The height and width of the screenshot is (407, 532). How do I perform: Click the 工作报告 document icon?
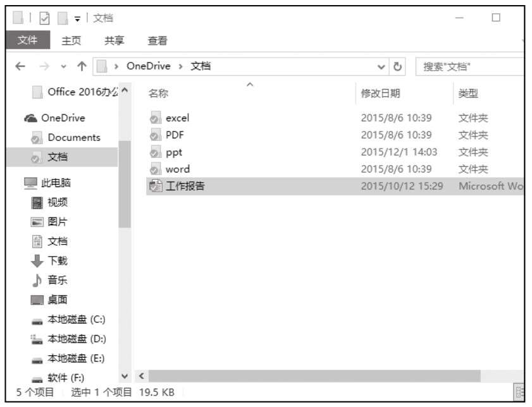(x=156, y=186)
